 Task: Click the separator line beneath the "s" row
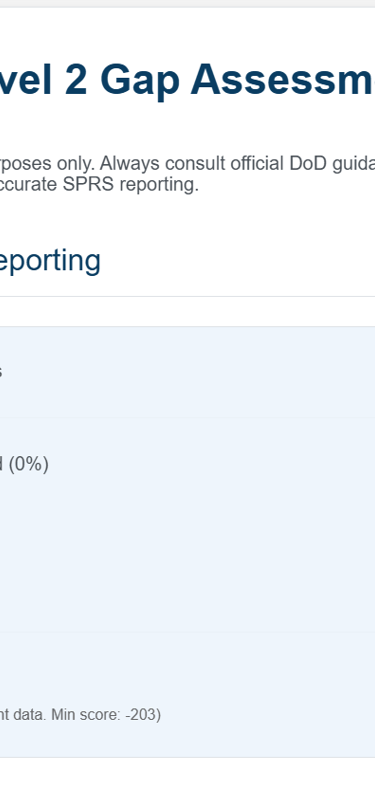pos(187,417)
